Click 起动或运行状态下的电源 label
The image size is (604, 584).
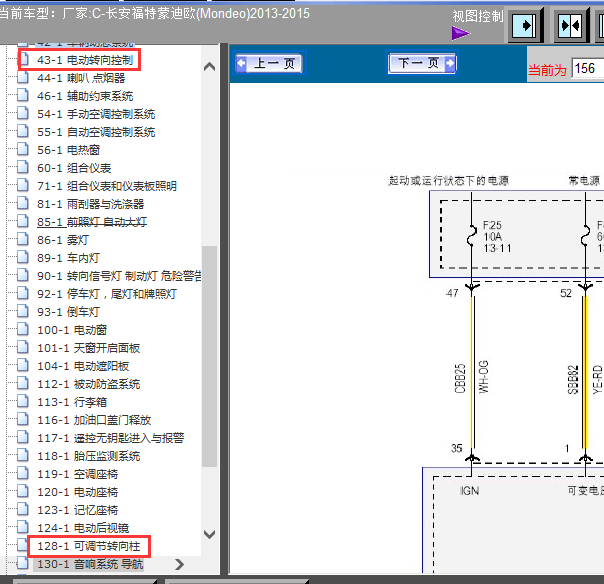(448, 180)
